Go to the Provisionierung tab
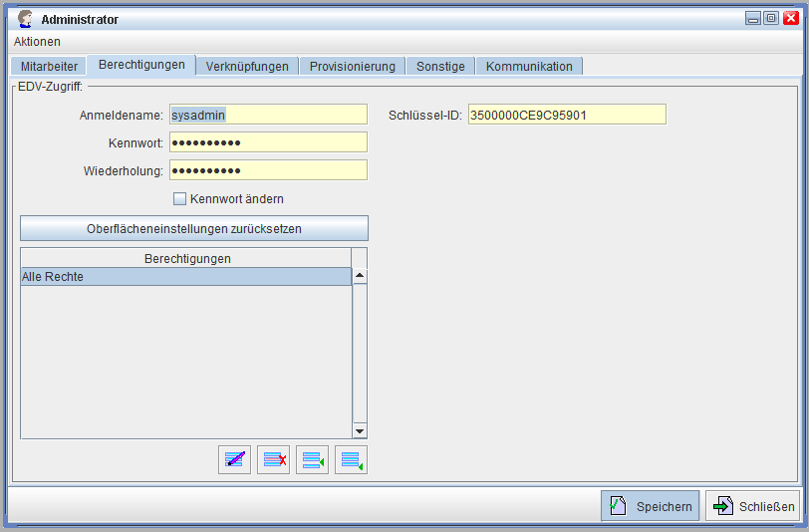Viewport: 809px width, 532px height. [352, 67]
